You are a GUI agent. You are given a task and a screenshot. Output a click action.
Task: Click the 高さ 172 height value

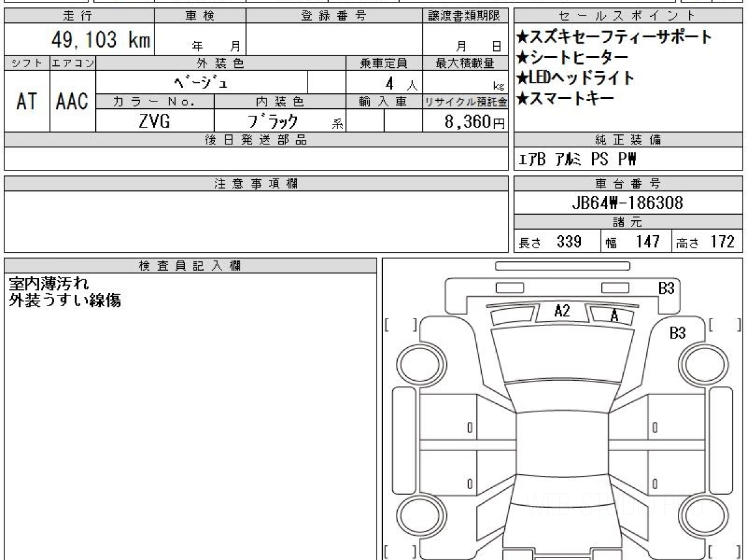pos(706,241)
